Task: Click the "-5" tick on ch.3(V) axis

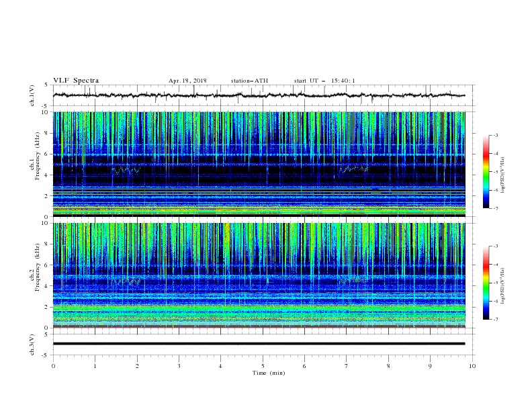Action: pyautogui.click(x=46, y=355)
